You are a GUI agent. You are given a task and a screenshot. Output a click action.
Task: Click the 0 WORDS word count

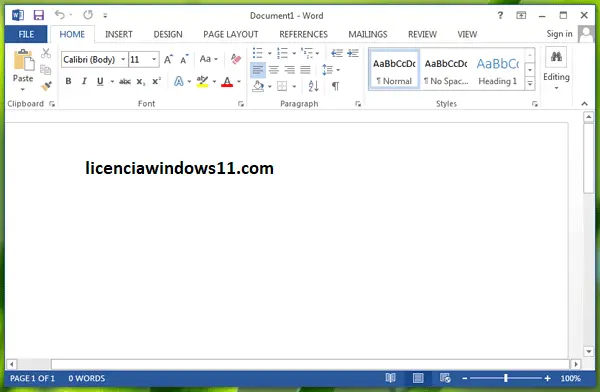[x=87, y=378]
